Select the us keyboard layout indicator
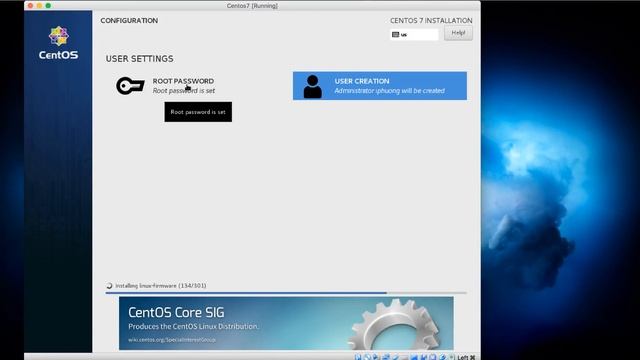 (x=414, y=35)
